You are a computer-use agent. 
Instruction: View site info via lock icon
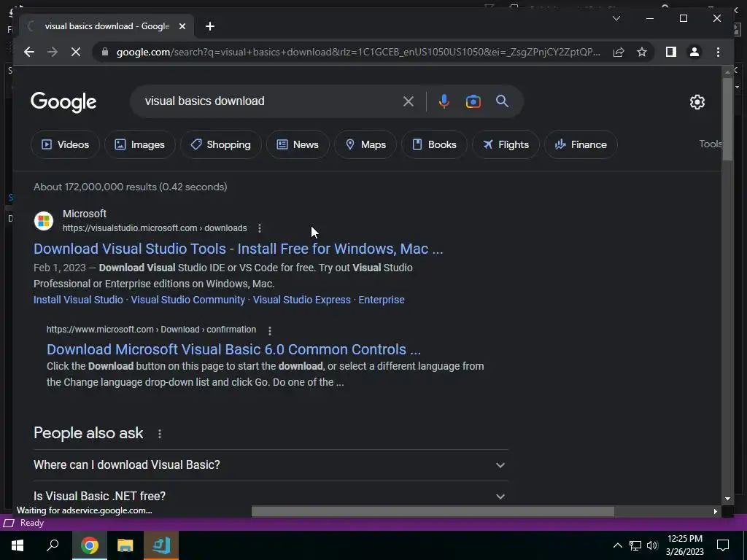[105, 52]
